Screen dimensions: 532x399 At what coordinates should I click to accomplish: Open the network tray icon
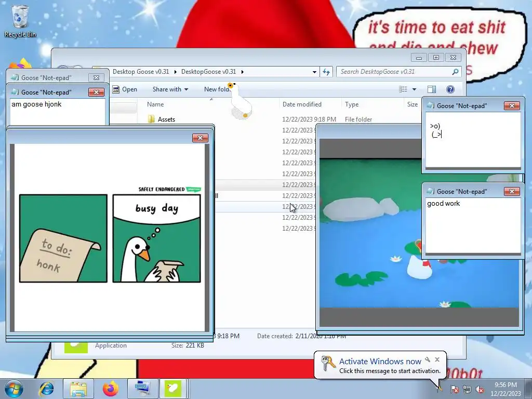(x=467, y=390)
